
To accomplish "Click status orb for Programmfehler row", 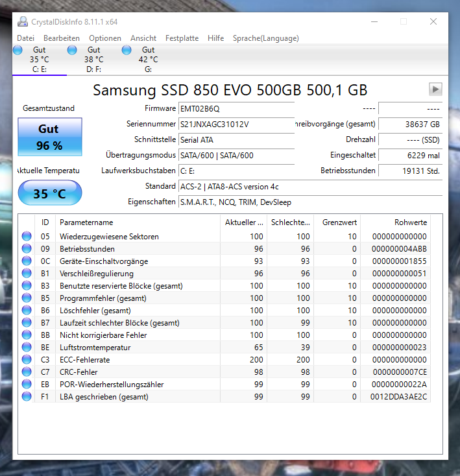I will (27, 298).
